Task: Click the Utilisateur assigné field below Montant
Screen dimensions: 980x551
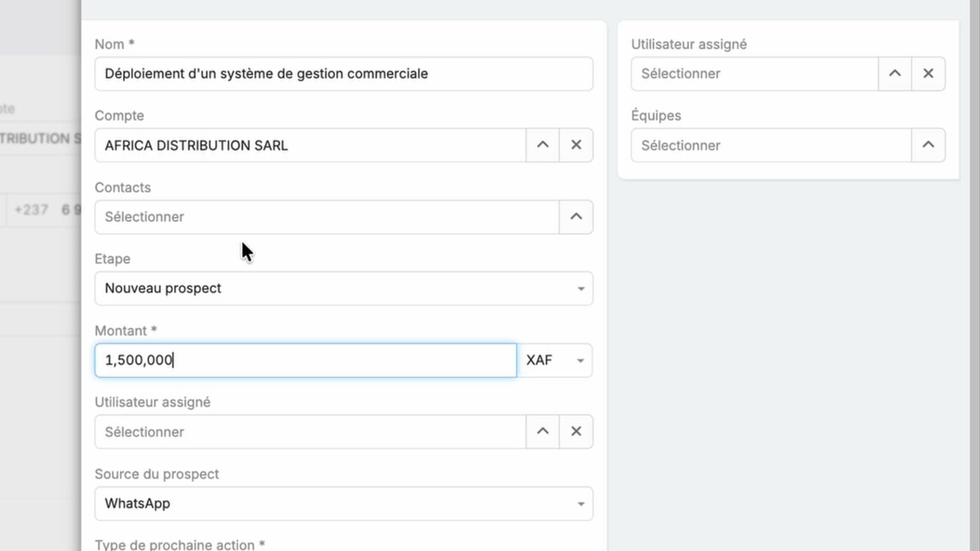Action: (x=310, y=432)
